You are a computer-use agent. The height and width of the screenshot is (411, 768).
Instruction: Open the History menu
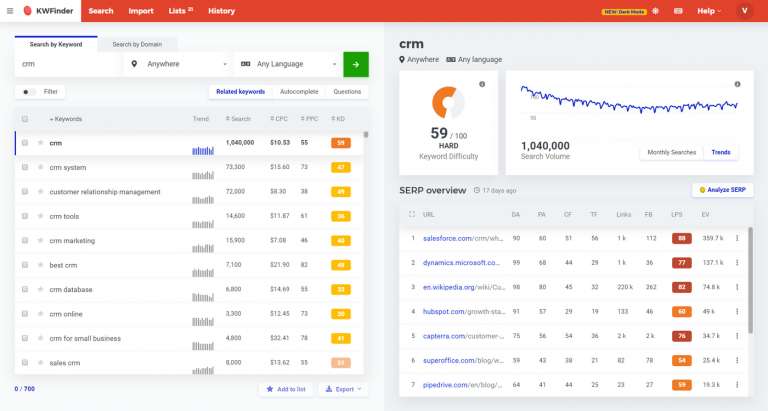(221, 11)
